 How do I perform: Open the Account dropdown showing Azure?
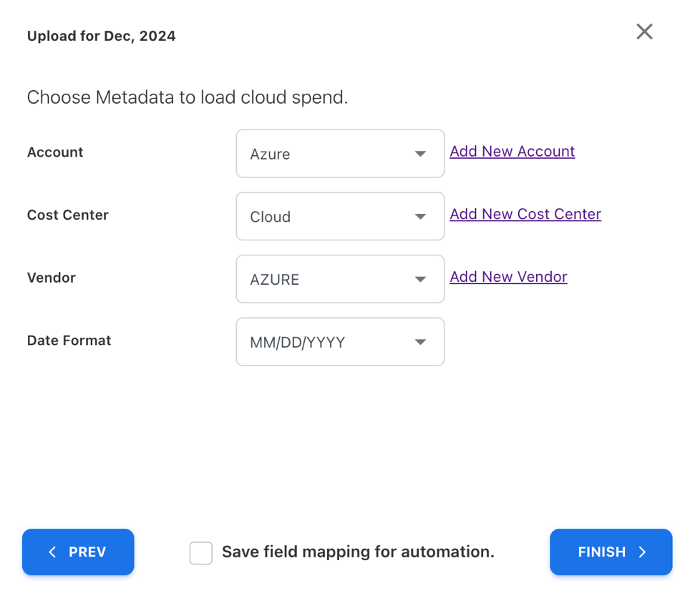click(x=329, y=154)
